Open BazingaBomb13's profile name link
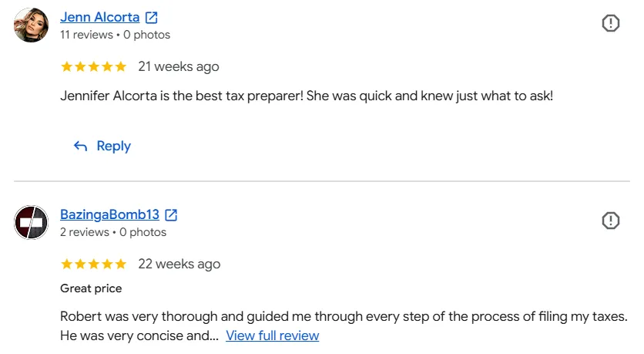Screen dimensions: 644x354 tap(109, 214)
